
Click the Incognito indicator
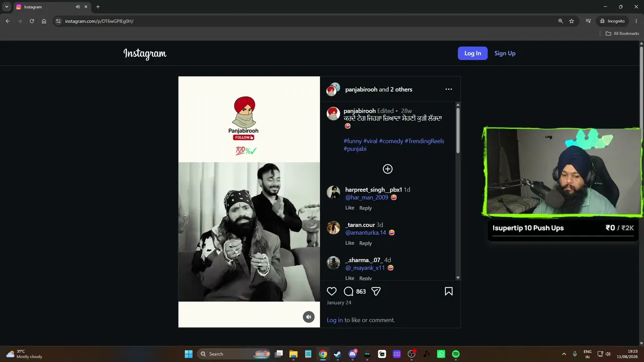pos(612,21)
